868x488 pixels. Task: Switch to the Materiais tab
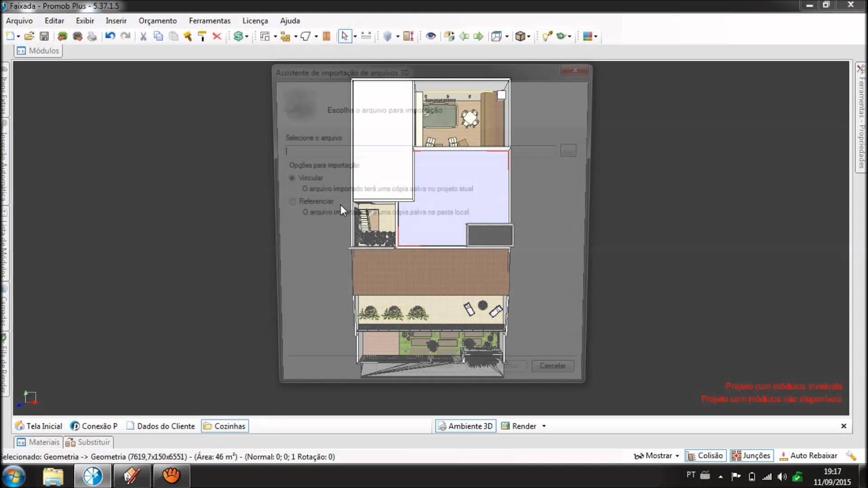pos(38,443)
